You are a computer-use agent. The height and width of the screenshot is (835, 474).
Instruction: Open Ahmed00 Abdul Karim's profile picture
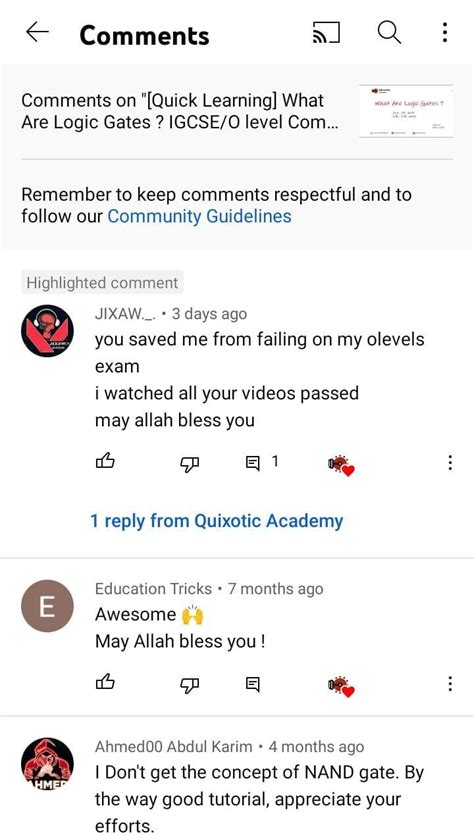[47, 764]
